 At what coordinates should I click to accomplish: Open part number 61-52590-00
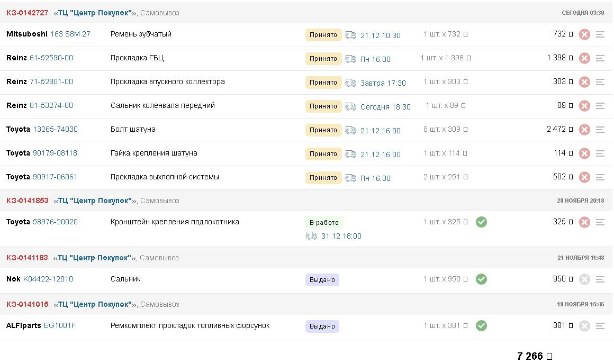tap(51, 58)
